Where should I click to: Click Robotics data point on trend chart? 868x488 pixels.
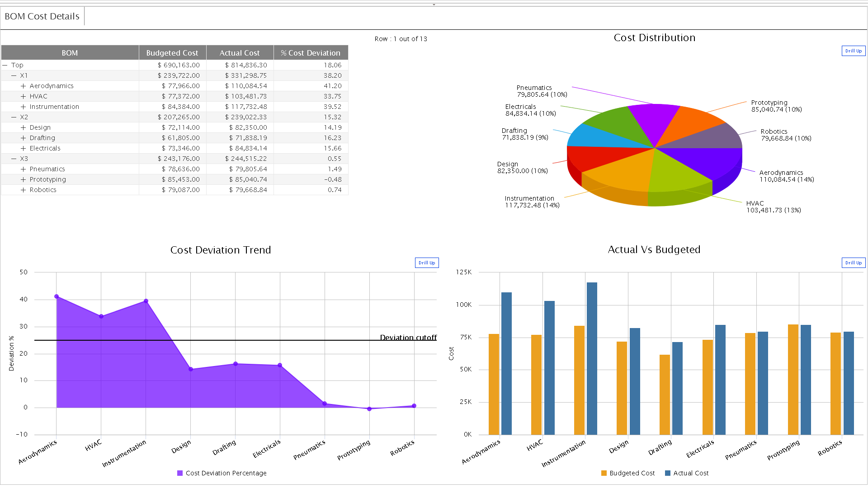point(414,406)
